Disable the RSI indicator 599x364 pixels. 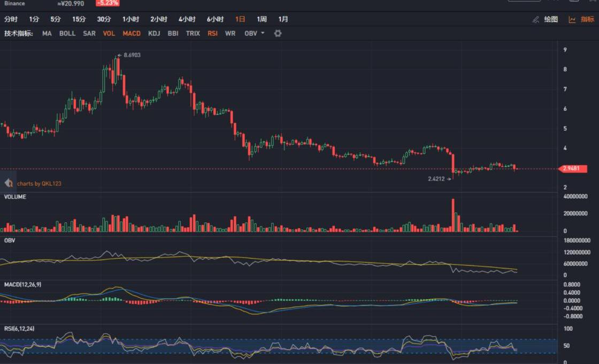click(x=212, y=33)
